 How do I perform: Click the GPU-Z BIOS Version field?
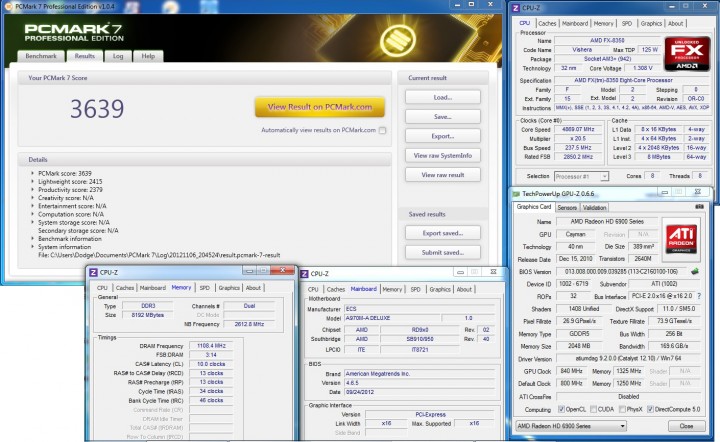click(x=621, y=271)
